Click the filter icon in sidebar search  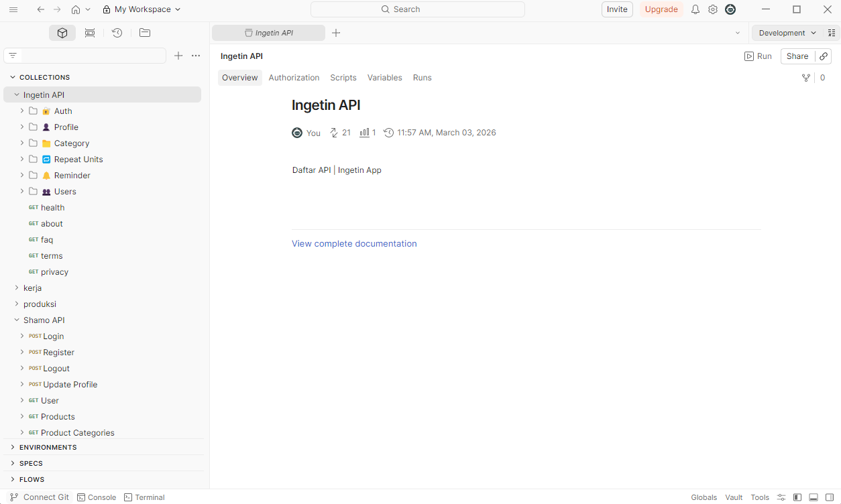pyautogui.click(x=13, y=56)
